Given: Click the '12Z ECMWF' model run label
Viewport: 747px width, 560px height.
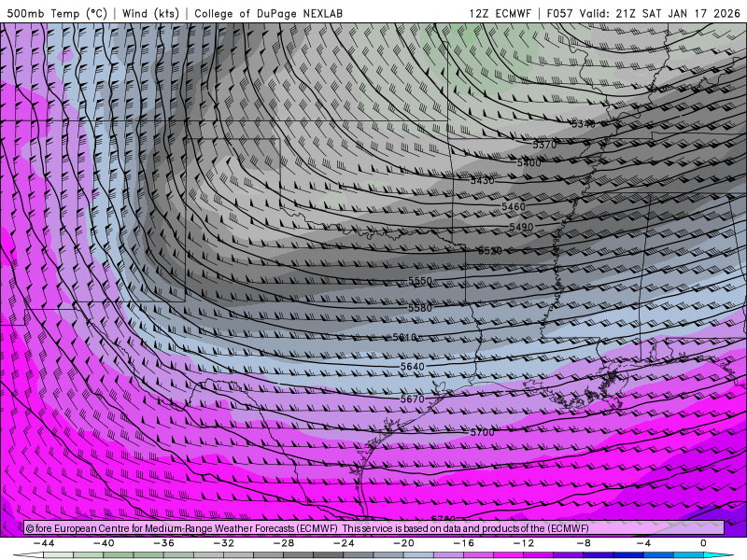Looking at the screenshot, I should [500, 13].
